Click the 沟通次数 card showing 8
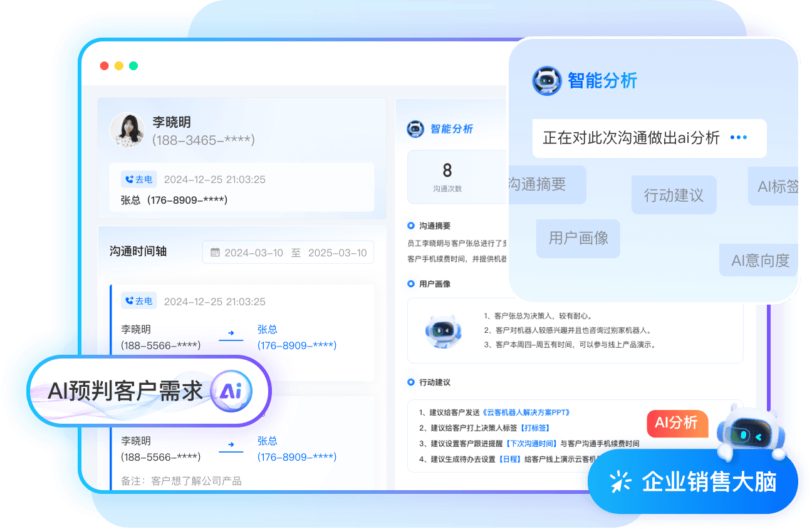 pos(456,177)
